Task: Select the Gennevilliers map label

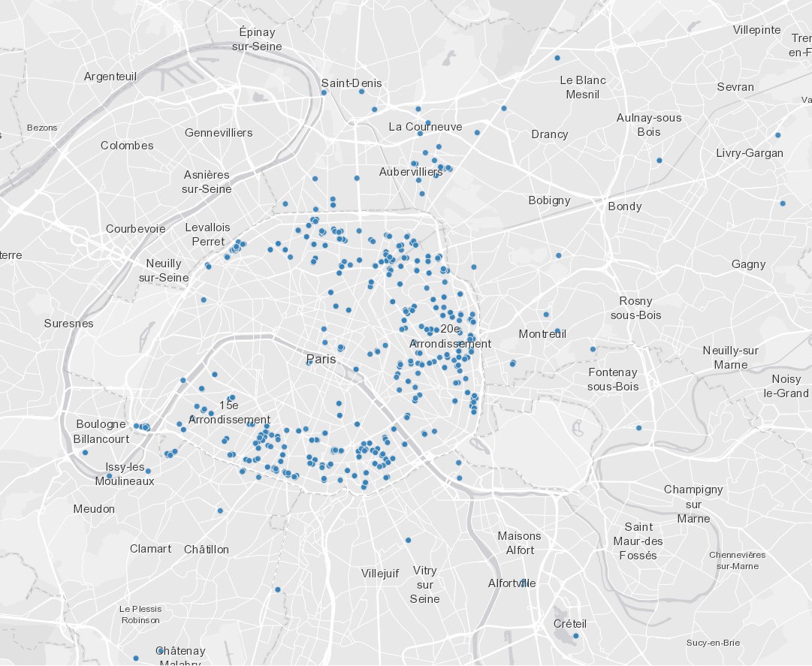Action: (219, 133)
